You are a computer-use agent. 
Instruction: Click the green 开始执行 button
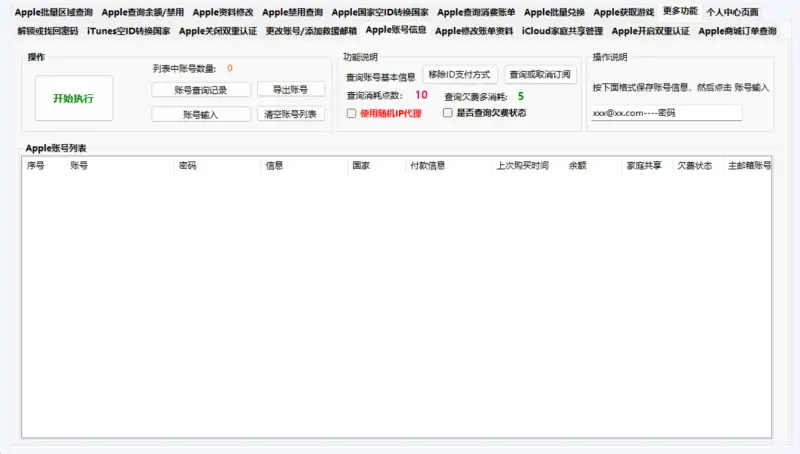pos(73,98)
